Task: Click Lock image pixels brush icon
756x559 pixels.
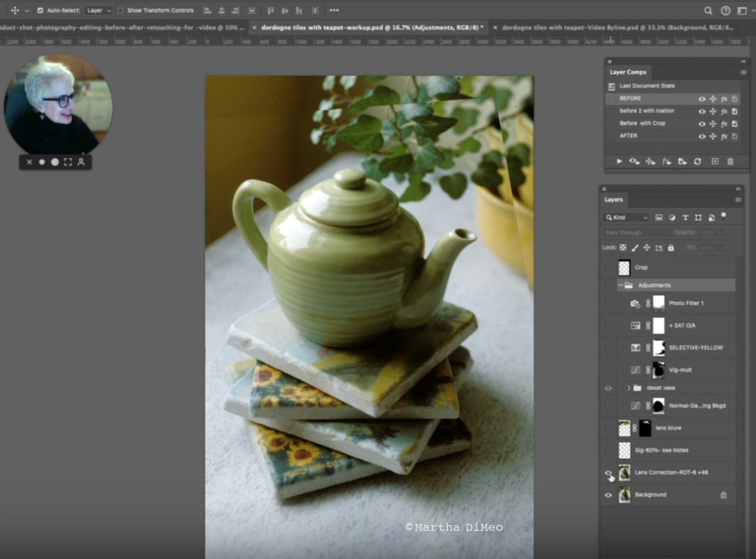Action: (x=635, y=248)
